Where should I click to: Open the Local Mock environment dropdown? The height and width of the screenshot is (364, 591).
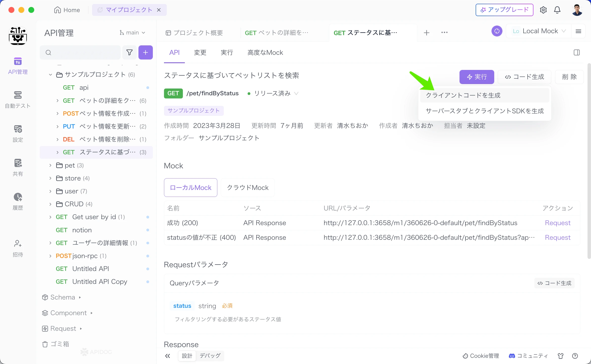(x=539, y=31)
